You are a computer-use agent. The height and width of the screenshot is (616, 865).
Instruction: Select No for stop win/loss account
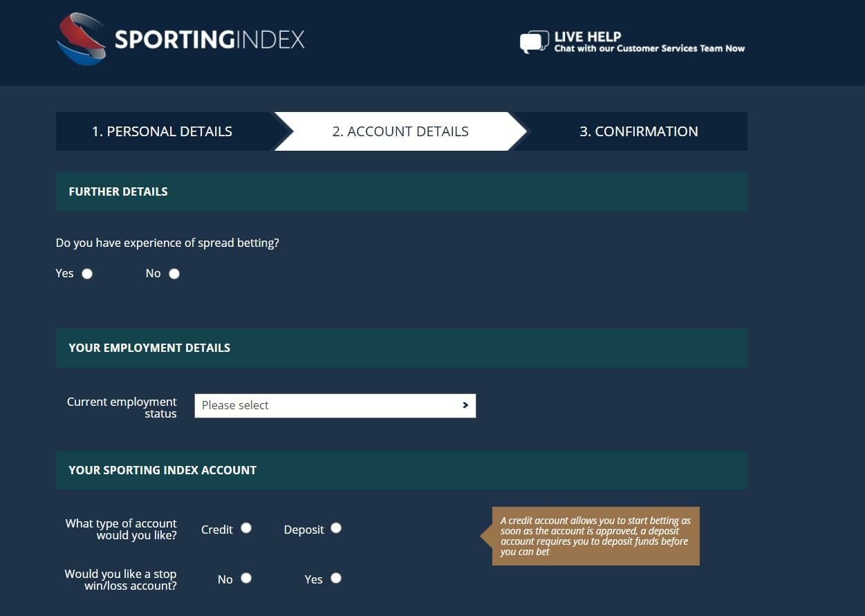point(246,578)
